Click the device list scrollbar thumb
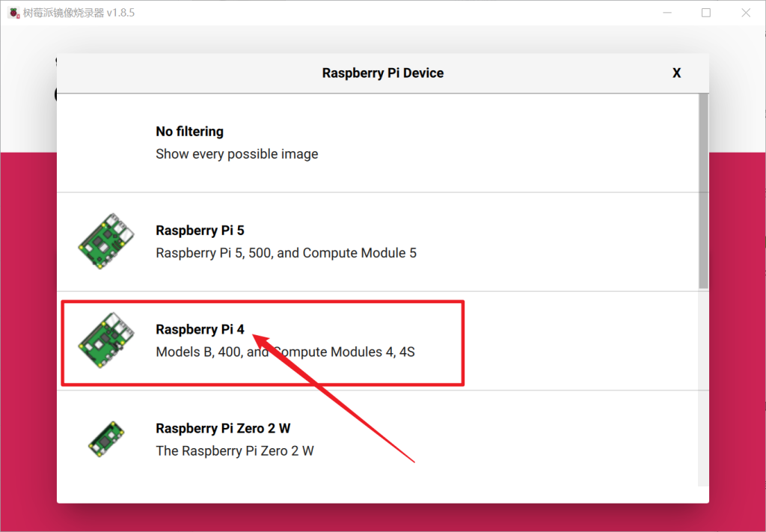The height and width of the screenshot is (532, 766). coord(703,191)
